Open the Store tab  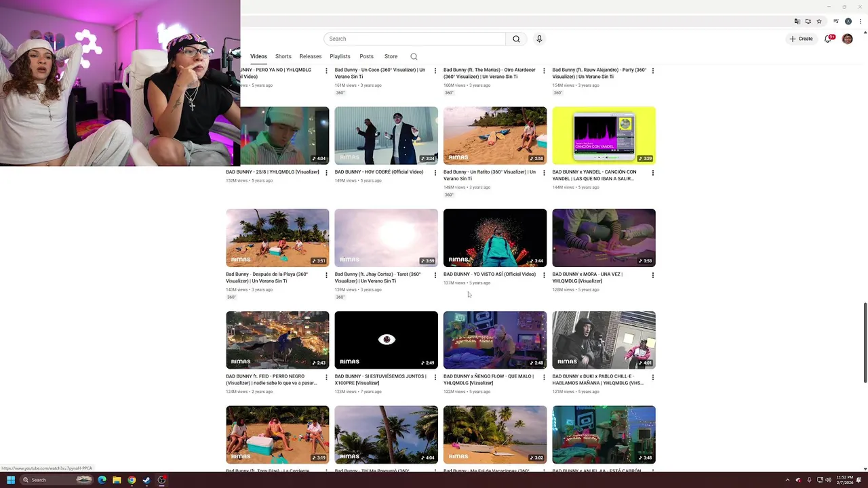click(391, 56)
